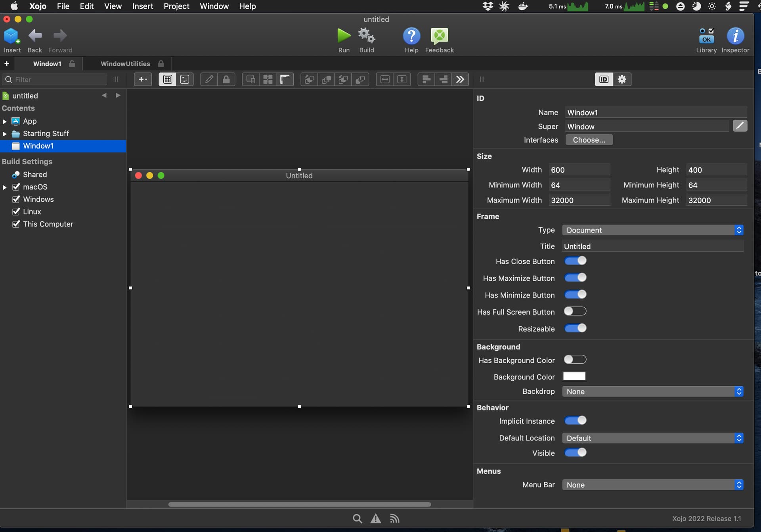
Task: Uncheck the Linux build target
Action: 16,212
